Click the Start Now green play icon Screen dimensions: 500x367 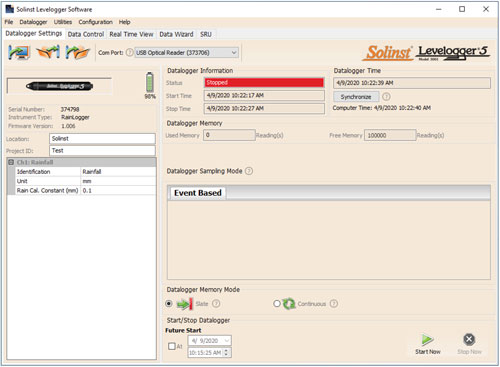[427, 339]
